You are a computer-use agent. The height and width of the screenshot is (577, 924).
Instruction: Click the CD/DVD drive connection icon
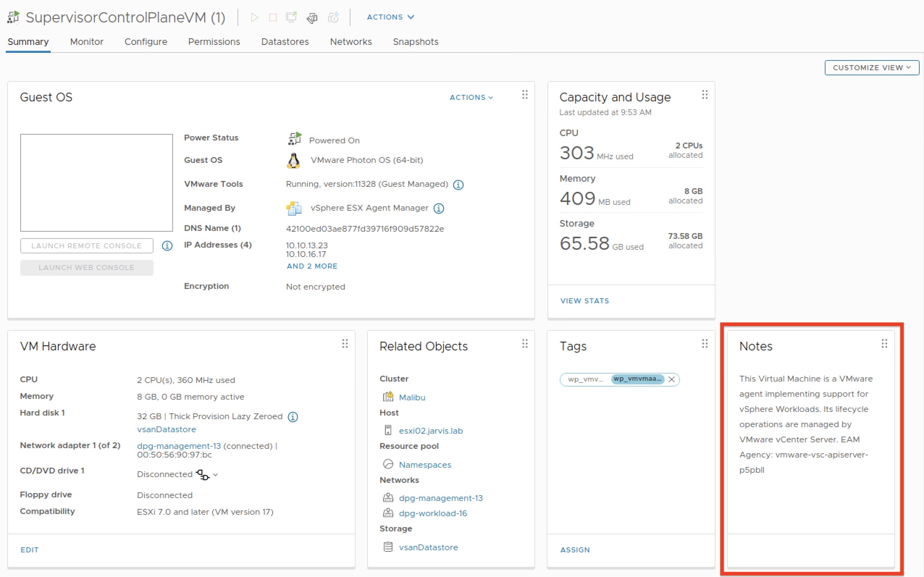click(202, 475)
